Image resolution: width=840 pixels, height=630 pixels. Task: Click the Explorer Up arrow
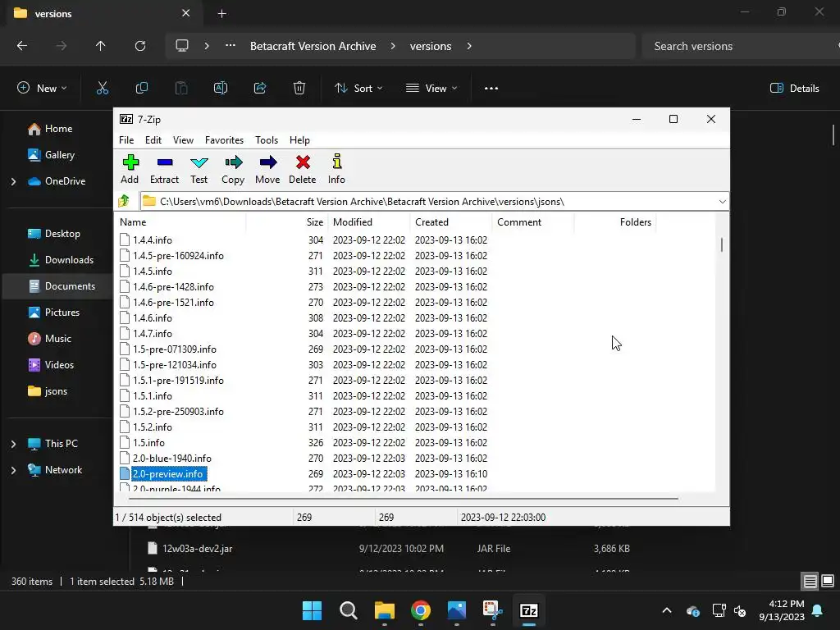click(x=100, y=46)
